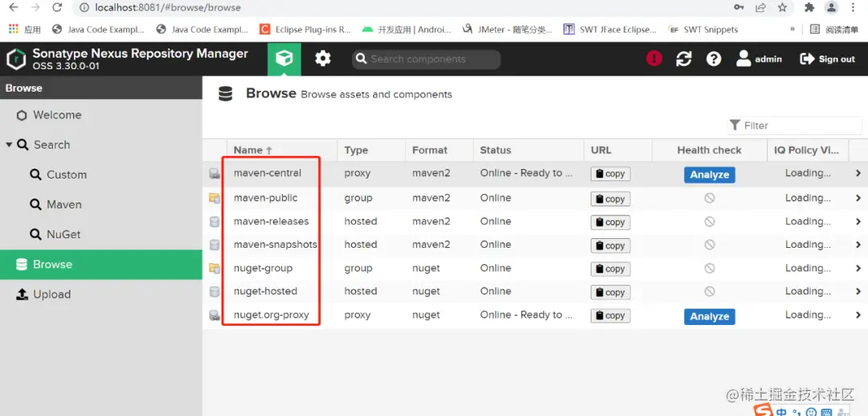This screenshot has width=868, height=416.
Task: Copy URL of nuget-hosted
Action: coord(610,292)
